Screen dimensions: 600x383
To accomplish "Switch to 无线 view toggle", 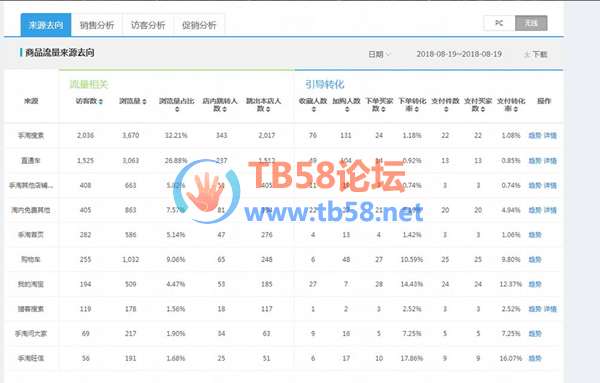I will (532, 23).
